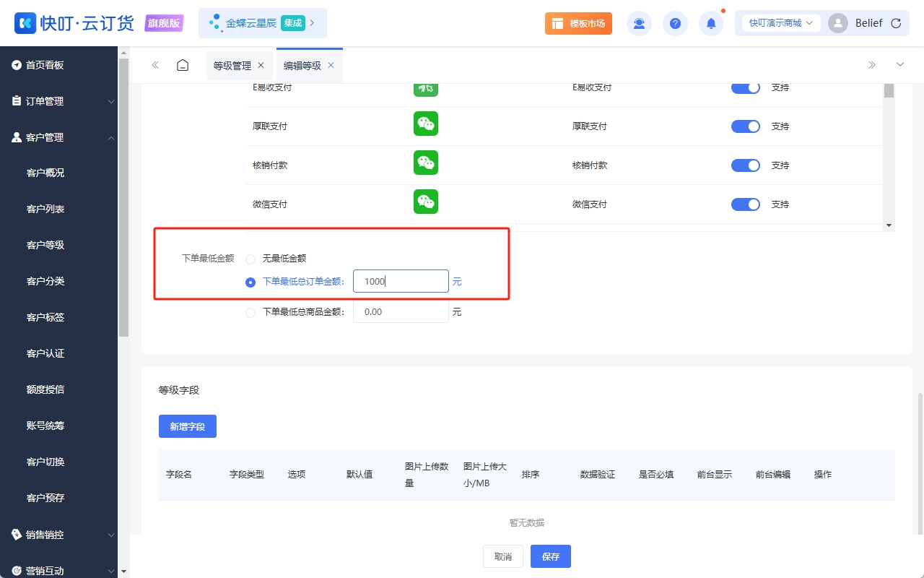Expand the 销售销控 sidebar menu

58,535
